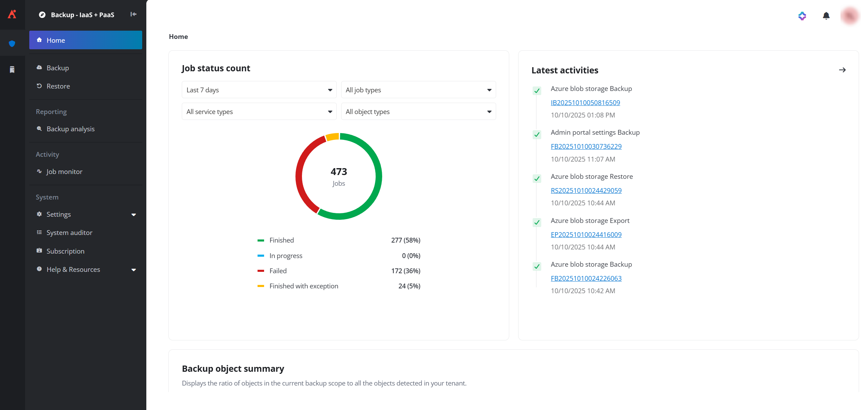This screenshot has height=410, width=868.
Task: Click the arrow to view all Latest activities
Action: 842,70
